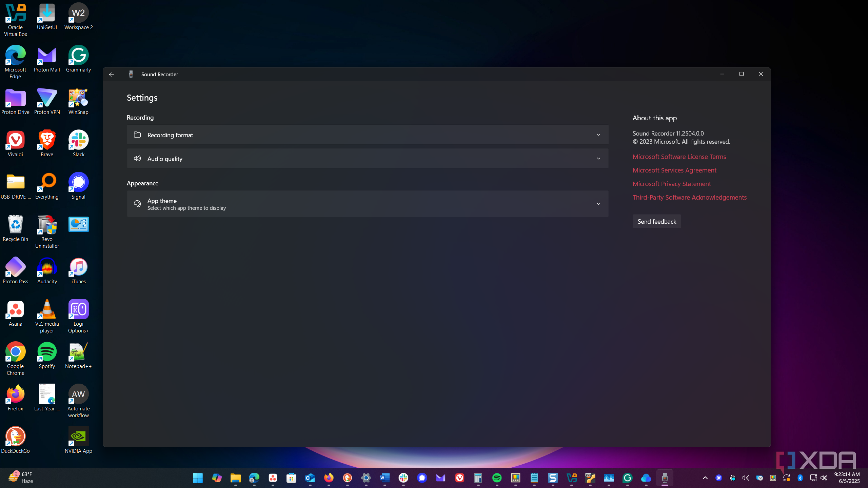Select the USB_DRIVE folder on desktop
Image resolution: width=868 pixels, height=488 pixels.
(x=15, y=186)
